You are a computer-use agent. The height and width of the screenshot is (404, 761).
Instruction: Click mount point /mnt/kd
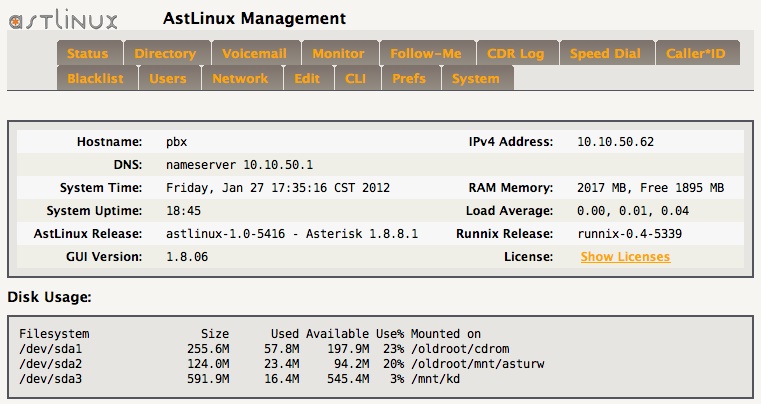point(435,379)
